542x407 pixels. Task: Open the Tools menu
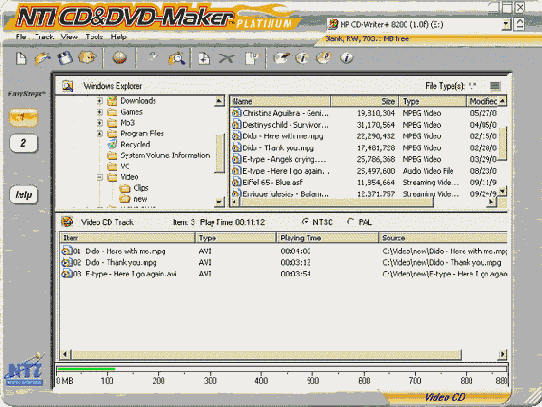pyautogui.click(x=94, y=37)
